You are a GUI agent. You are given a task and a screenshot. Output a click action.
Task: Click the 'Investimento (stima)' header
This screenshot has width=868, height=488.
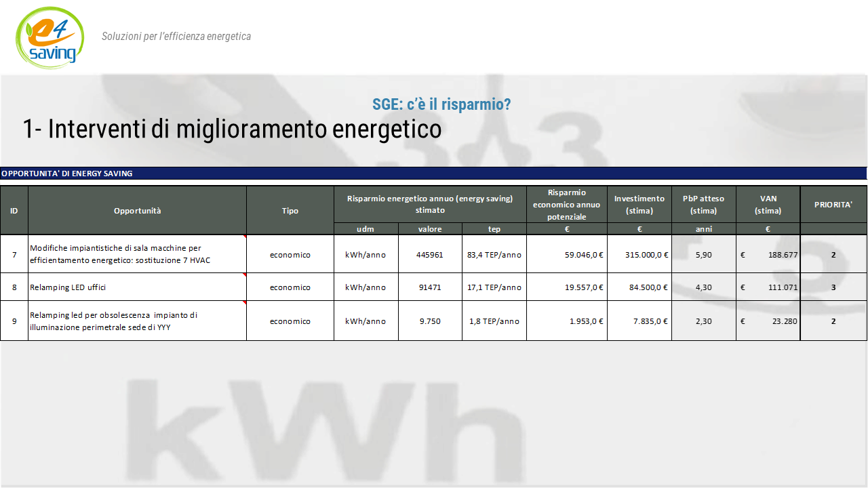pos(639,205)
